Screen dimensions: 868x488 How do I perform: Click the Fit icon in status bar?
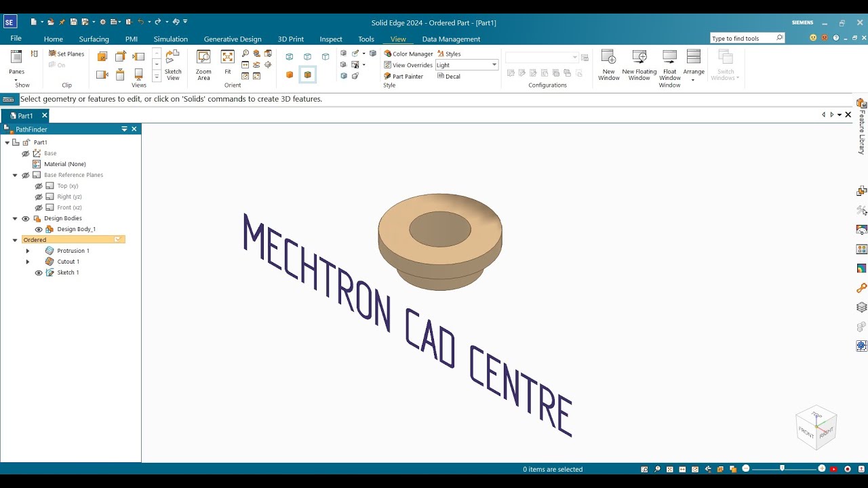[670, 469]
